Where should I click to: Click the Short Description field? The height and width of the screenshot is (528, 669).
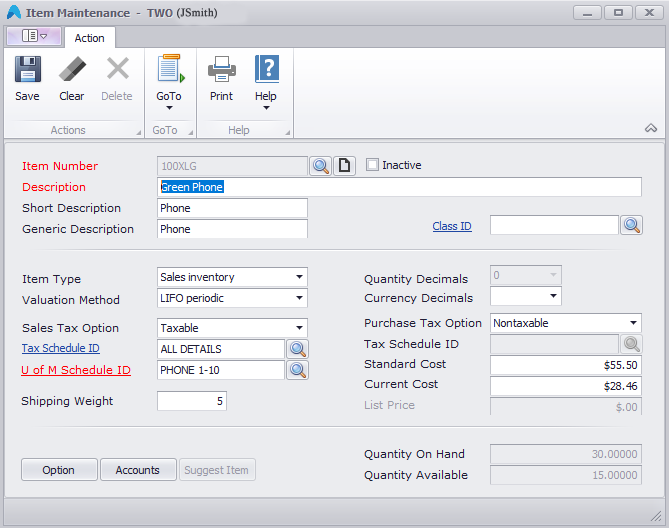point(232,208)
